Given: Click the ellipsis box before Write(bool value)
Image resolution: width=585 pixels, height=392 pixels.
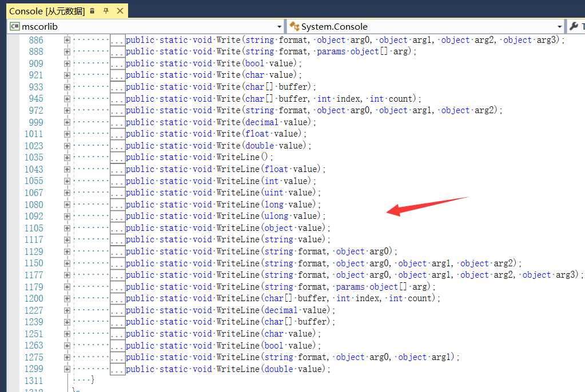Looking at the screenshot, I should 118,63.
